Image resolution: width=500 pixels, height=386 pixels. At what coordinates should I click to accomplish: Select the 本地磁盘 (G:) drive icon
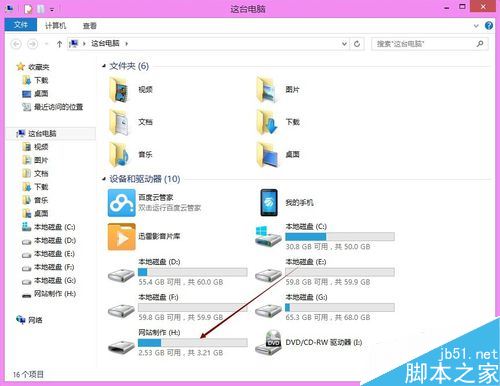pos(268,310)
